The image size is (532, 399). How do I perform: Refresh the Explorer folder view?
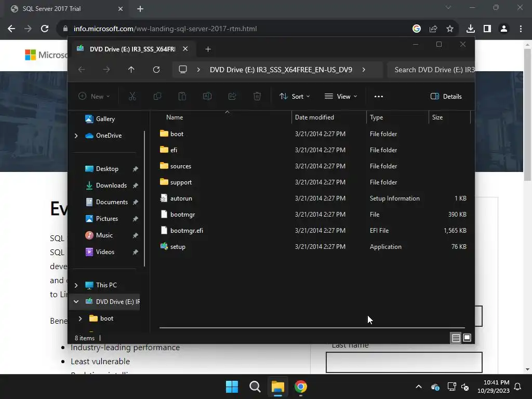(x=156, y=70)
